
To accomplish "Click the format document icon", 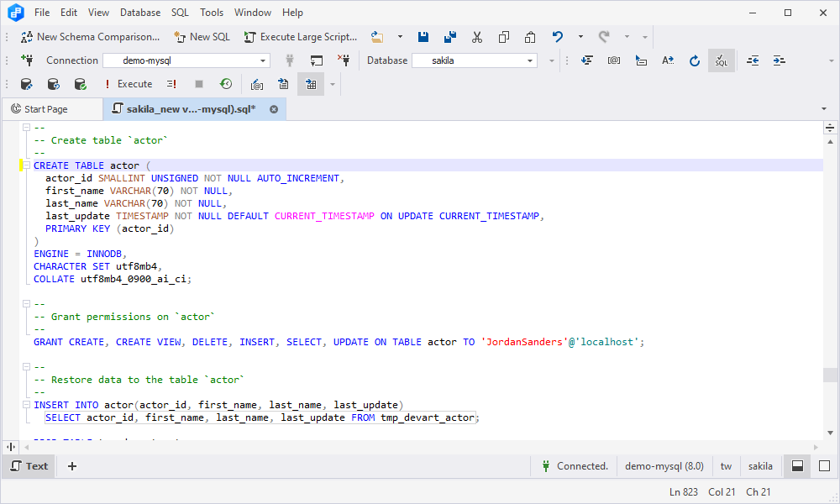I will coord(587,60).
